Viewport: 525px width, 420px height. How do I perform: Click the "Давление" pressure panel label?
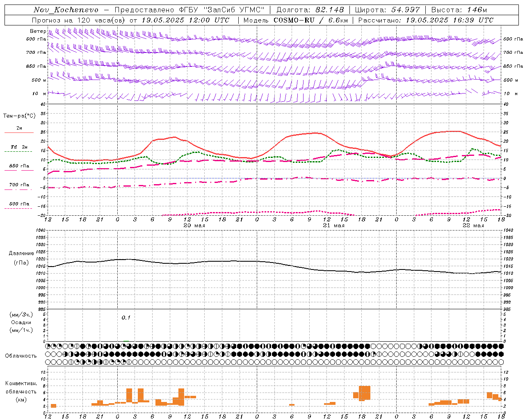tap(21, 253)
